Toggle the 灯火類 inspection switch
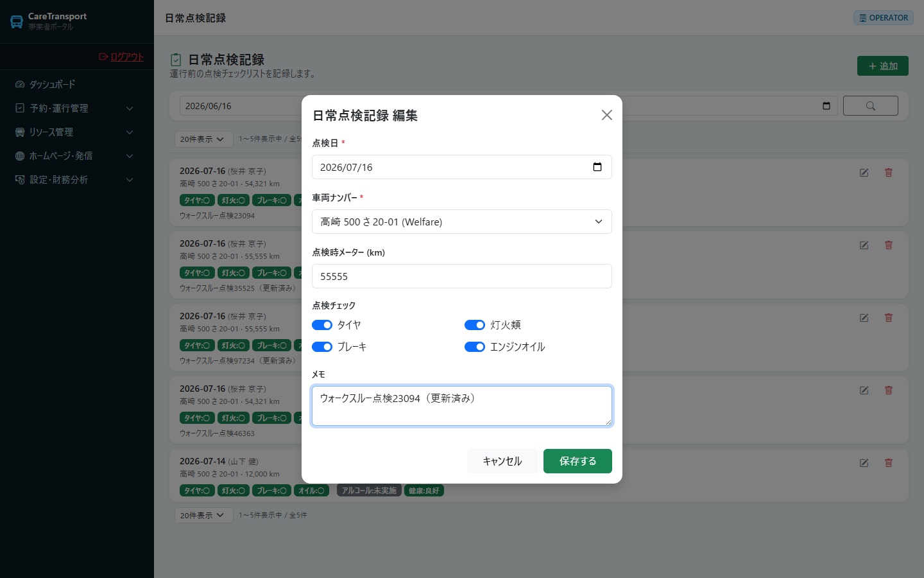 (475, 325)
